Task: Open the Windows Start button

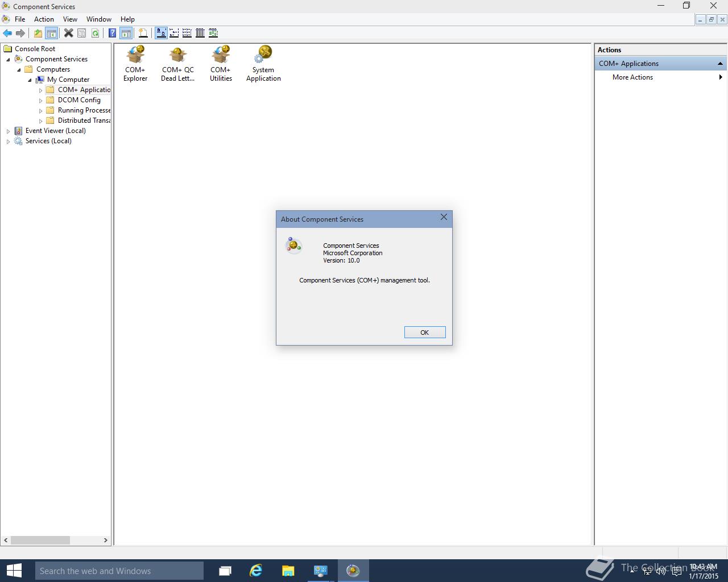Action: (x=14, y=571)
